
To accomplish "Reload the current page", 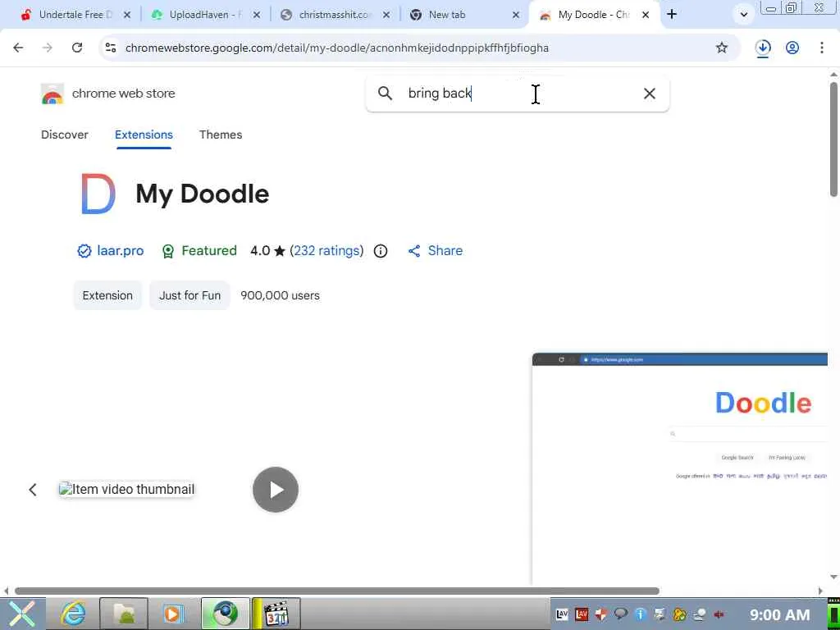I will (x=77, y=48).
